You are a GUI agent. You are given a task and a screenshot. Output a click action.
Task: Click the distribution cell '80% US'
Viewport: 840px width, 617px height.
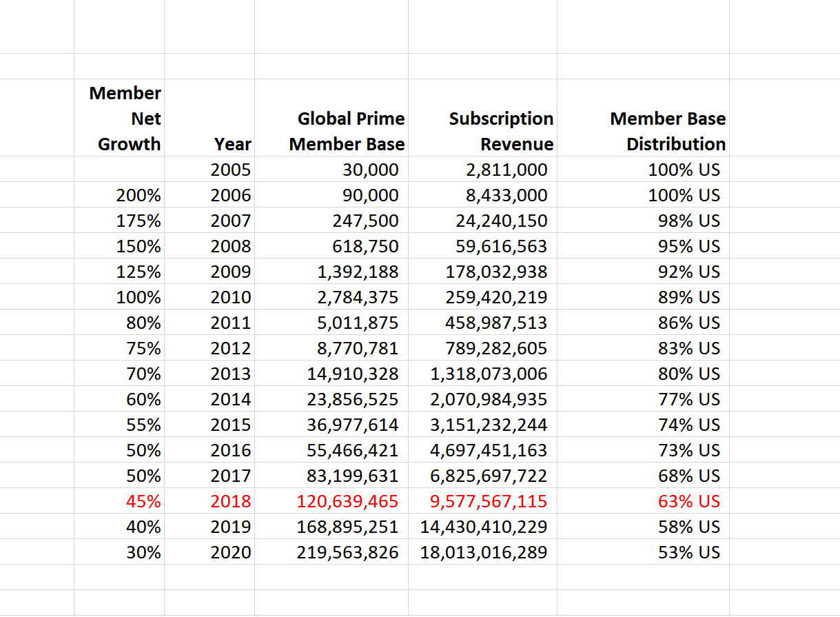coord(644,374)
